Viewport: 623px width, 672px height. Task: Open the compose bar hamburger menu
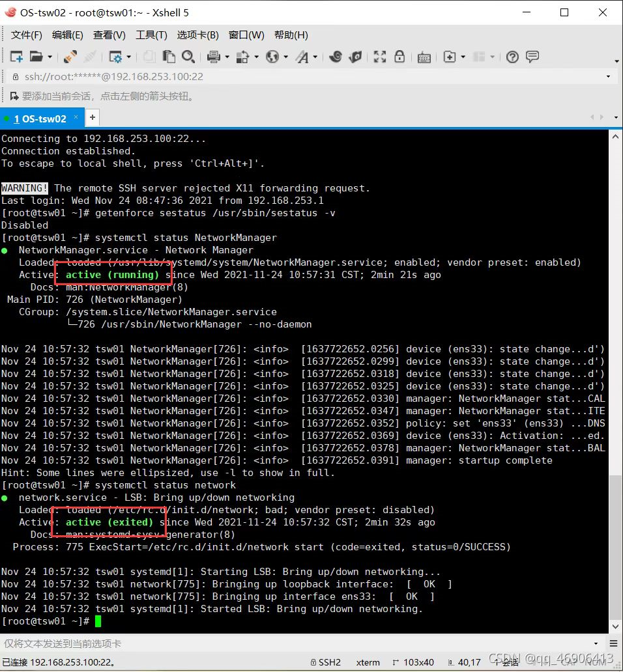[x=614, y=643]
